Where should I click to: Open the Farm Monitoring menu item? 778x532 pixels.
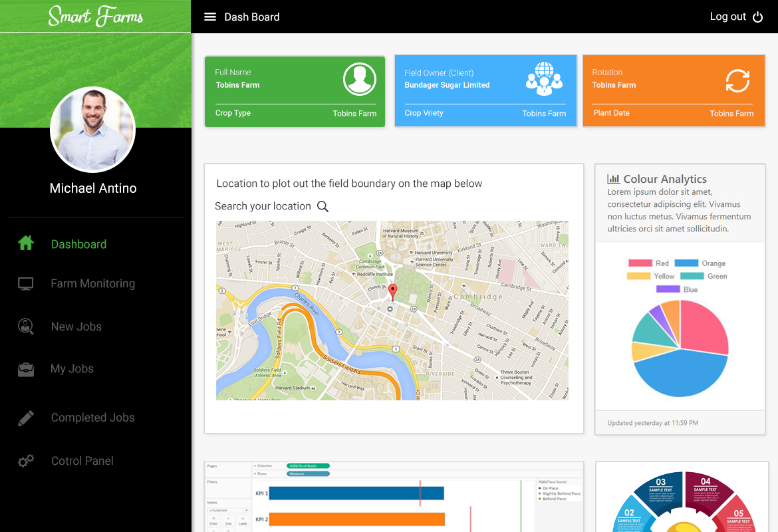[92, 284]
